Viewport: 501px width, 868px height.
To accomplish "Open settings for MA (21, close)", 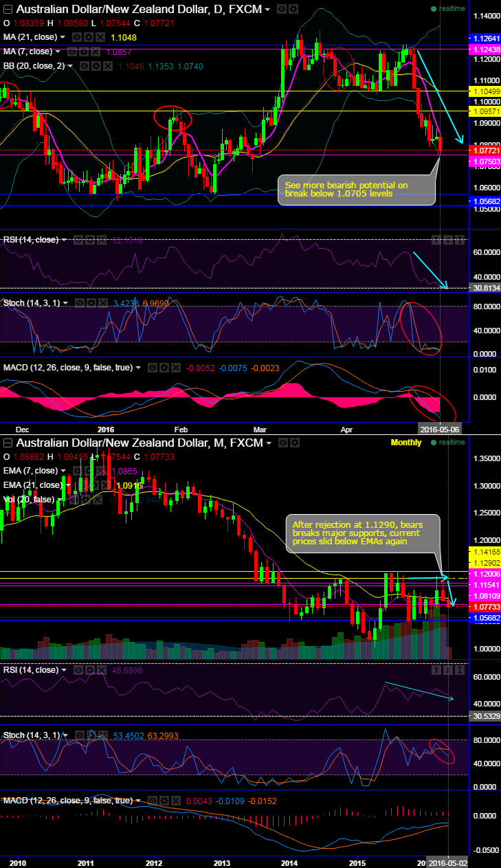I will [88, 37].
